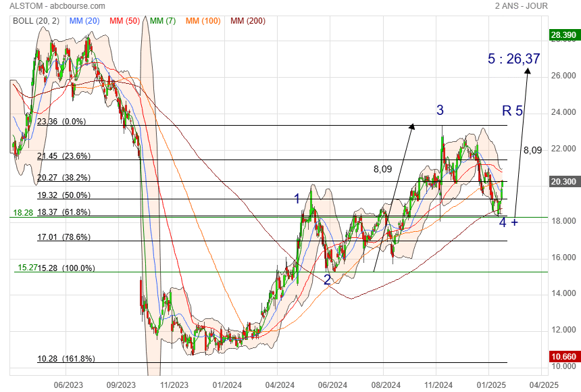Click the 06/2024 date axis label
Viewport: 581px width, 392px height.
point(332,385)
